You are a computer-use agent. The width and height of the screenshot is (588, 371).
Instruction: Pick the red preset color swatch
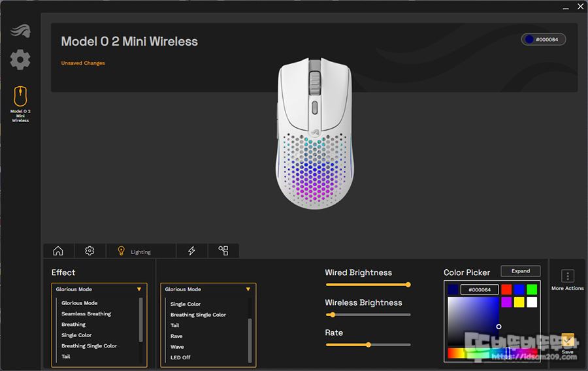506,289
